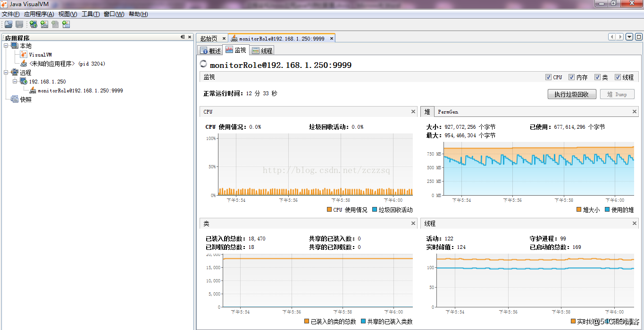
Task: Switch to the PermGen memory tab
Action: pos(448,112)
